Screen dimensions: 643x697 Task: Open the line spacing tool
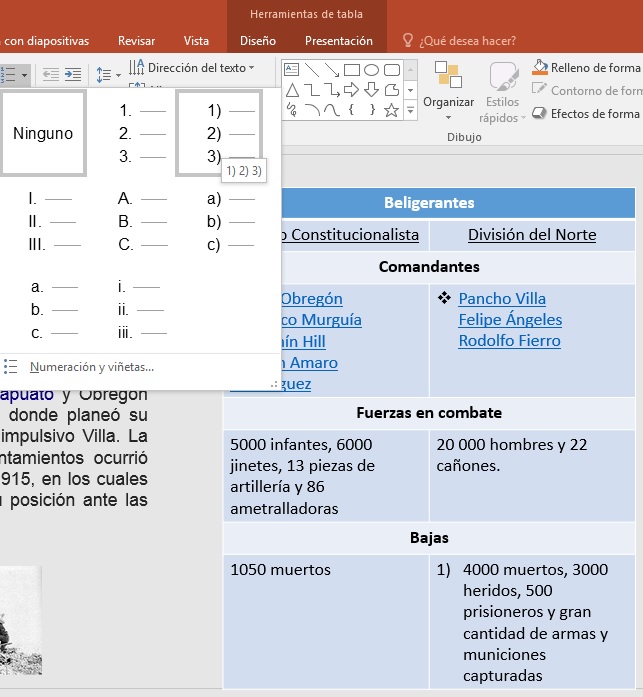107,74
